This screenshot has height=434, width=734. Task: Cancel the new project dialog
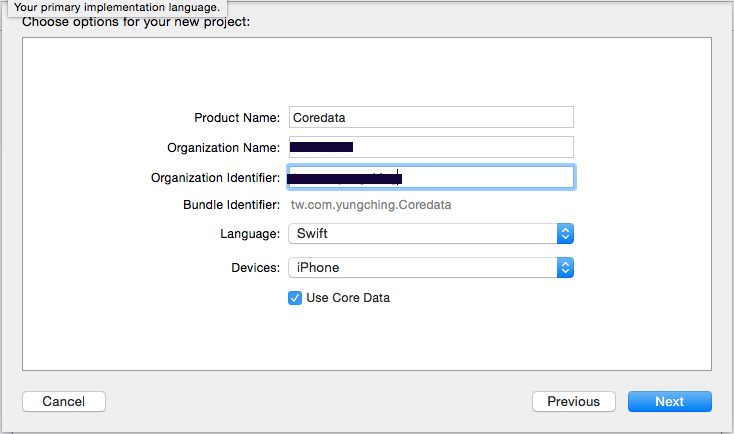[x=64, y=402]
